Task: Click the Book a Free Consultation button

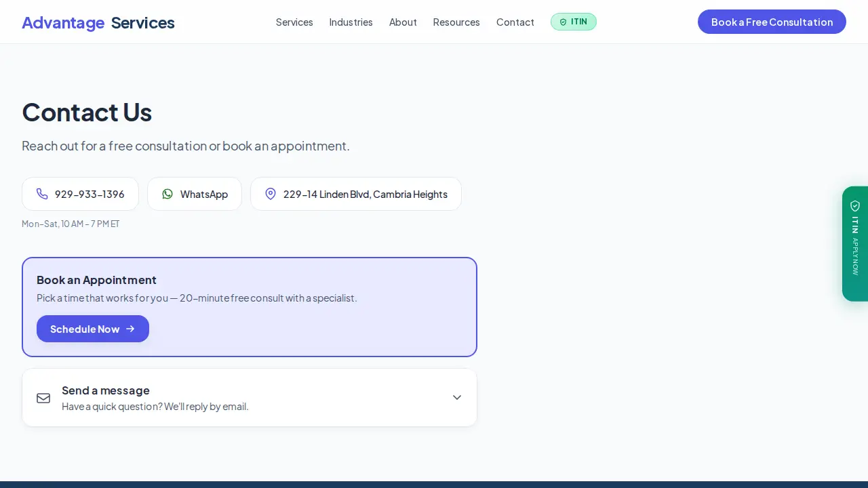Action: (x=772, y=22)
